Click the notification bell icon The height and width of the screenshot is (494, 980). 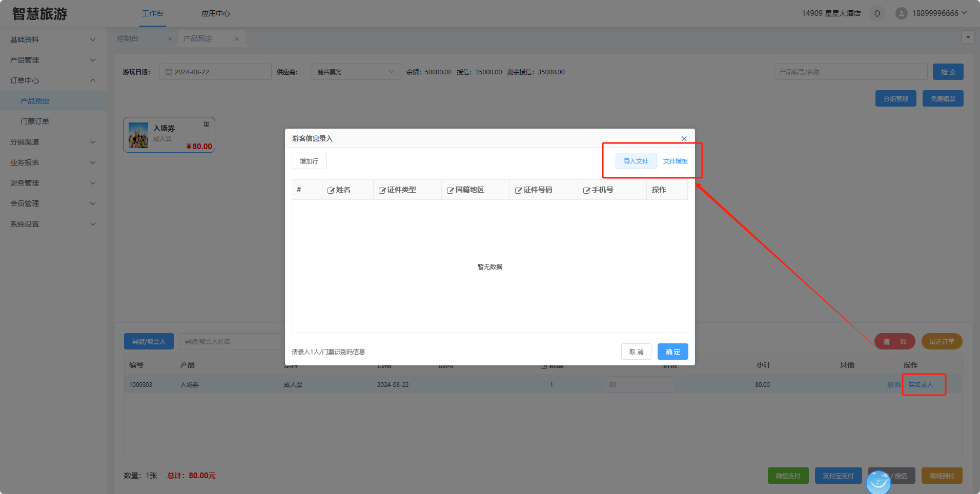(877, 13)
